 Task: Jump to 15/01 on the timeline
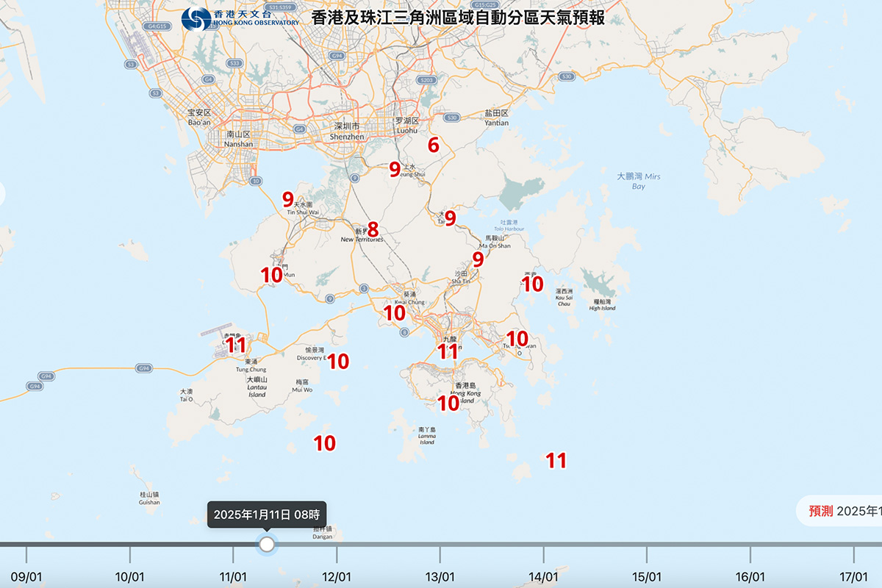tap(647, 577)
